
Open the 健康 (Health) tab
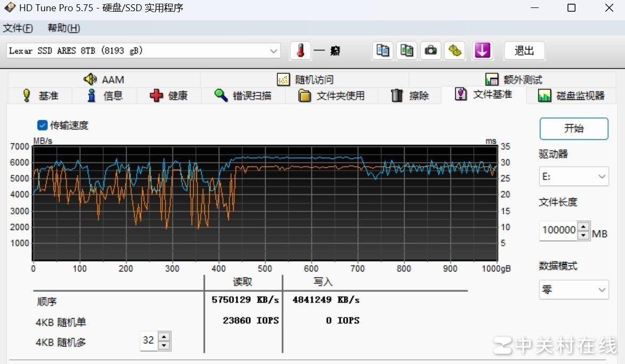point(169,96)
